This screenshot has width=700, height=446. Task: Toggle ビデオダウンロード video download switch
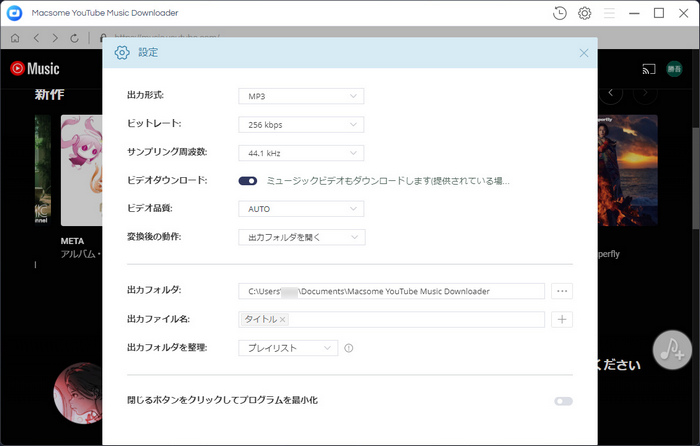point(248,181)
